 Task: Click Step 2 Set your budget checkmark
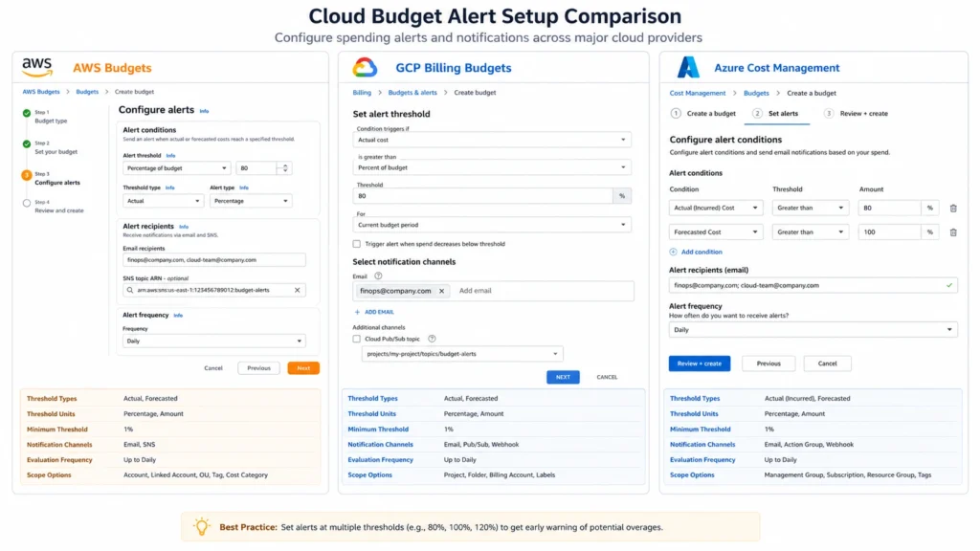[26, 143]
